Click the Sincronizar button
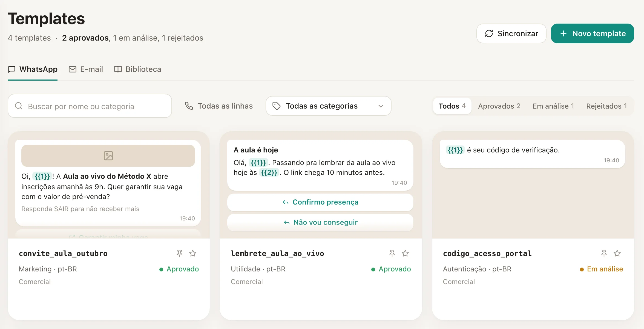The width and height of the screenshot is (644, 329). 511,33
